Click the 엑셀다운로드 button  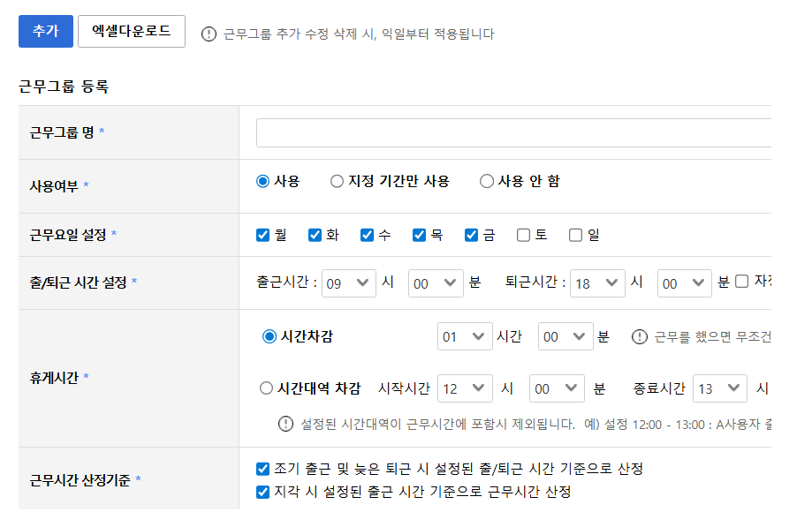point(132,31)
